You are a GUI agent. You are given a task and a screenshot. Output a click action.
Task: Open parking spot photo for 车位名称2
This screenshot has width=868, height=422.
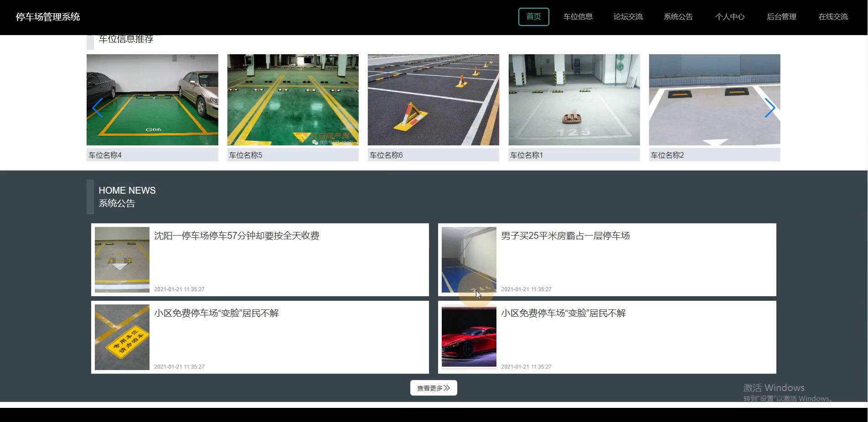point(714,100)
